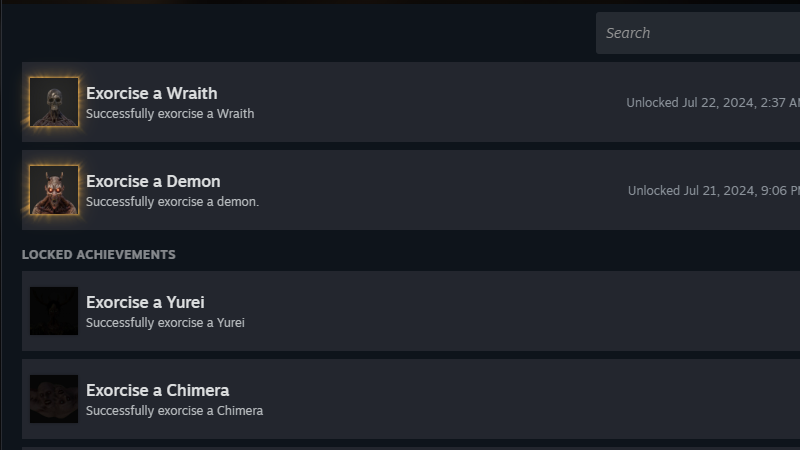Select "Successfully exorcise a demon." description text
This screenshot has height=450, width=800.
(172, 202)
